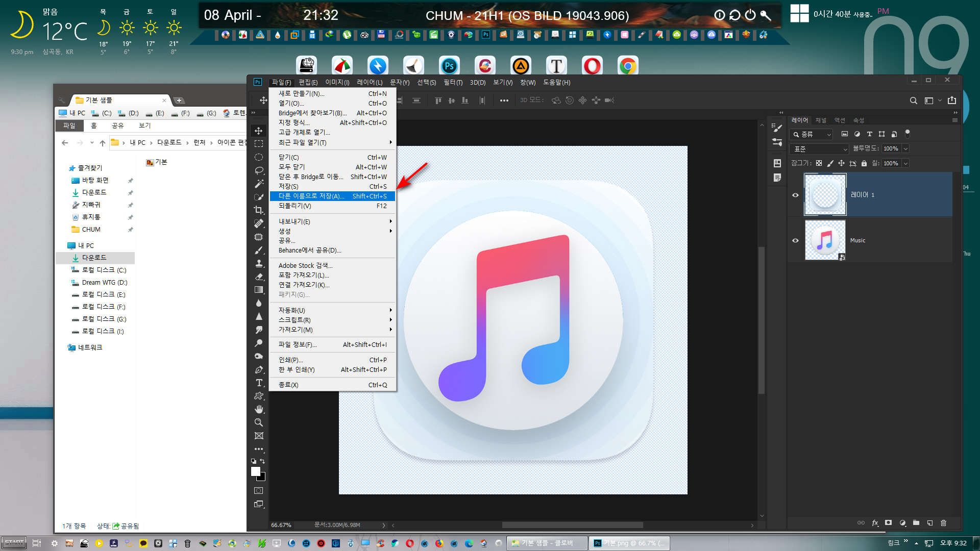Viewport: 980px width, 551px height.
Task: Click the add layer mask icon
Action: tap(888, 523)
